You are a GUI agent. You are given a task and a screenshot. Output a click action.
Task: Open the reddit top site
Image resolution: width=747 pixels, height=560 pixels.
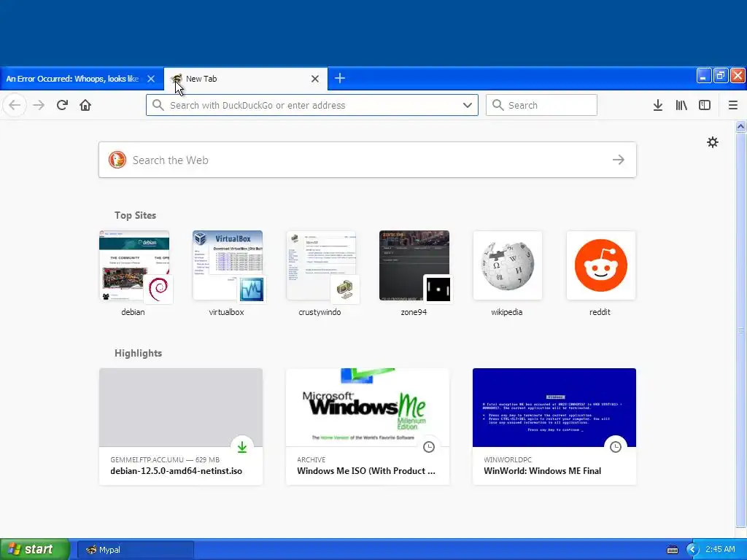click(x=601, y=273)
